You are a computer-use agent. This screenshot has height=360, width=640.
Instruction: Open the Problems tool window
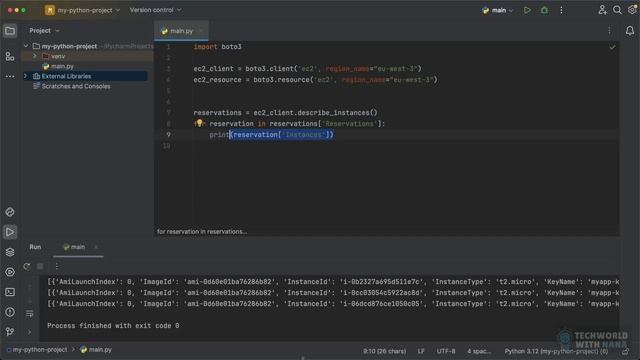tap(10, 312)
